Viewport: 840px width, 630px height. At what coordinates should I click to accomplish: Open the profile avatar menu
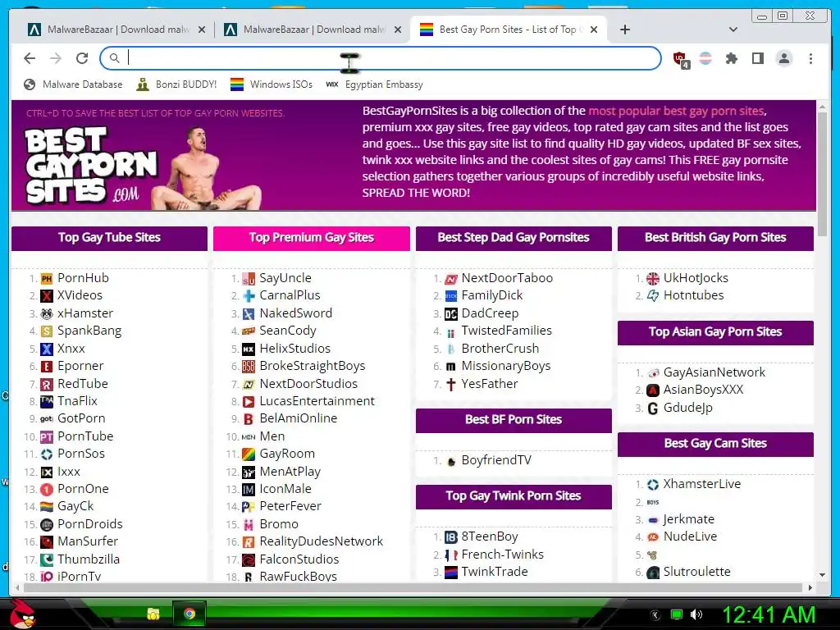pos(783,58)
